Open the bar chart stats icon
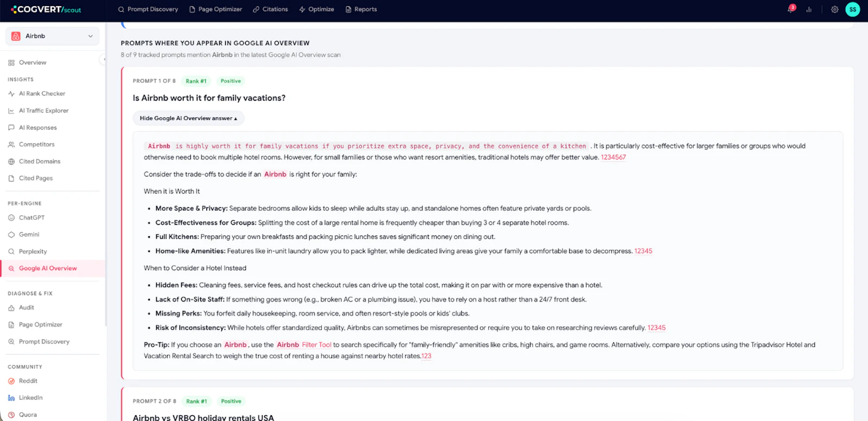Screen dimensions: 868x421 click(x=809, y=9)
